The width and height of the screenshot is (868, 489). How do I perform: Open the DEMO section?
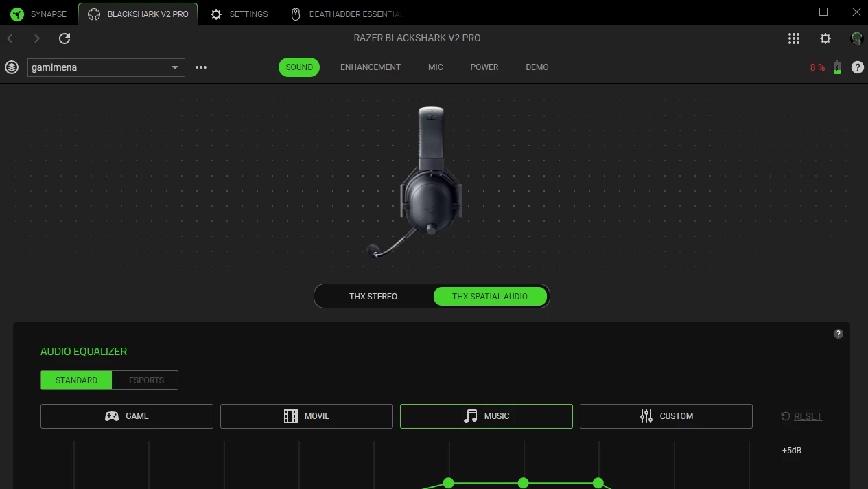[x=537, y=67]
